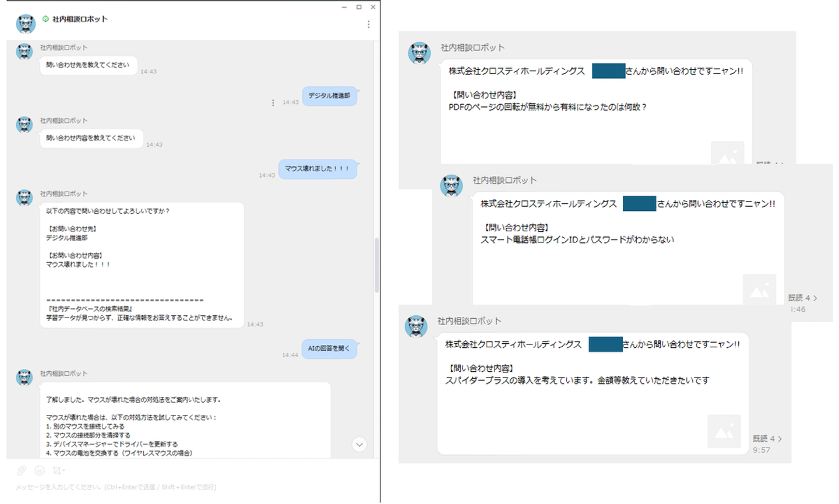Click sender name above スマート電話帳 inquiry

505,181
